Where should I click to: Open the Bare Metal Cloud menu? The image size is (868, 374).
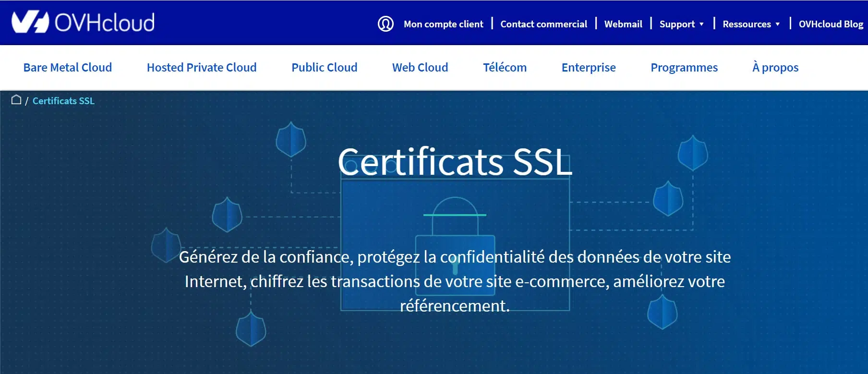coord(68,68)
